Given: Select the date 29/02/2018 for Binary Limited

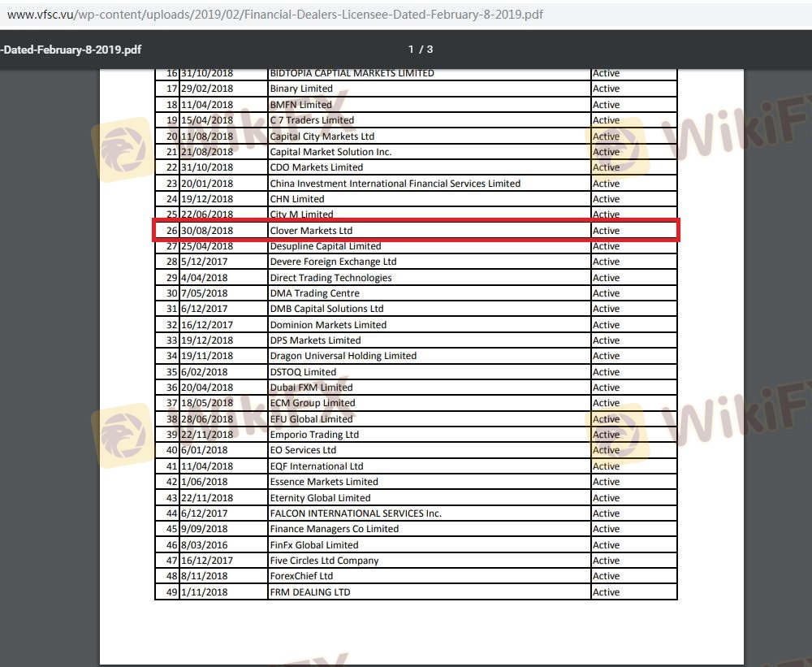Looking at the screenshot, I should (206, 89).
